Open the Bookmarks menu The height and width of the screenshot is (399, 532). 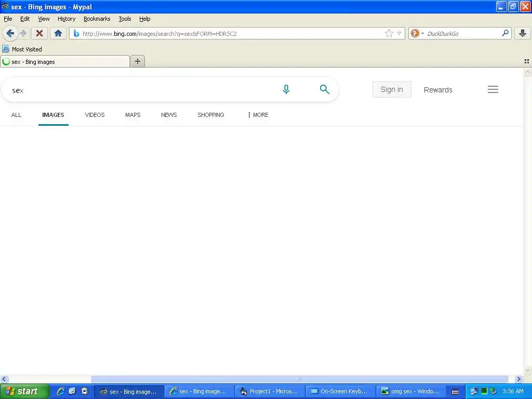point(97,19)
